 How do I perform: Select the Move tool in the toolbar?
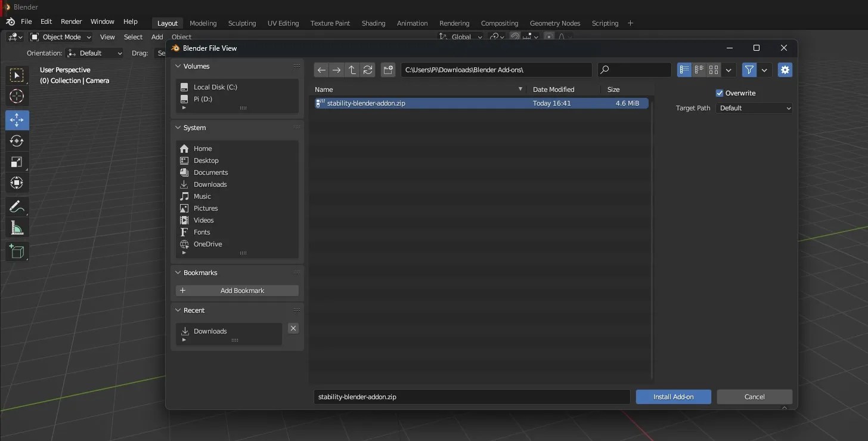pos(17,120)
